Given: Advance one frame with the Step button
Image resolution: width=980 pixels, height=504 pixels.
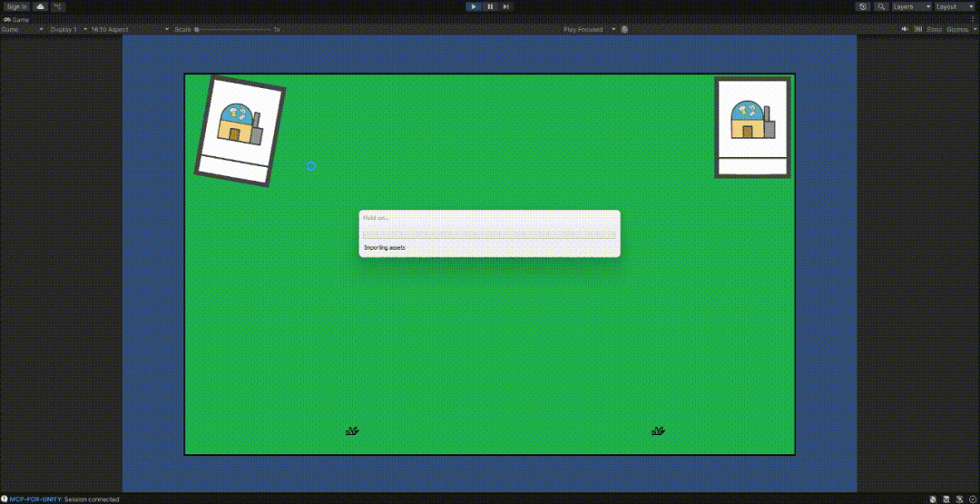Looking at the screenshot, I should click(x=506, y=6).
